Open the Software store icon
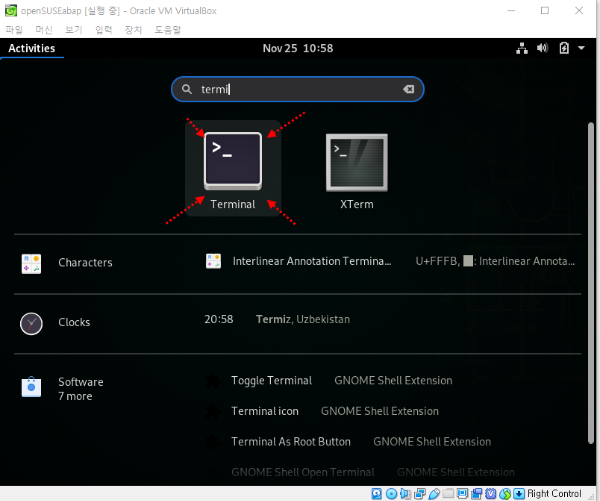 click(31, 387)
